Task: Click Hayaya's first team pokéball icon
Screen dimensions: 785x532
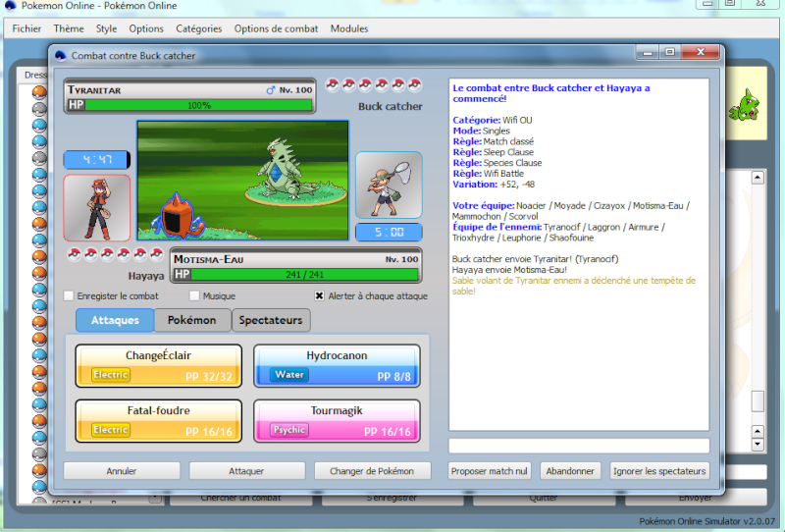Action: point(75,254)
